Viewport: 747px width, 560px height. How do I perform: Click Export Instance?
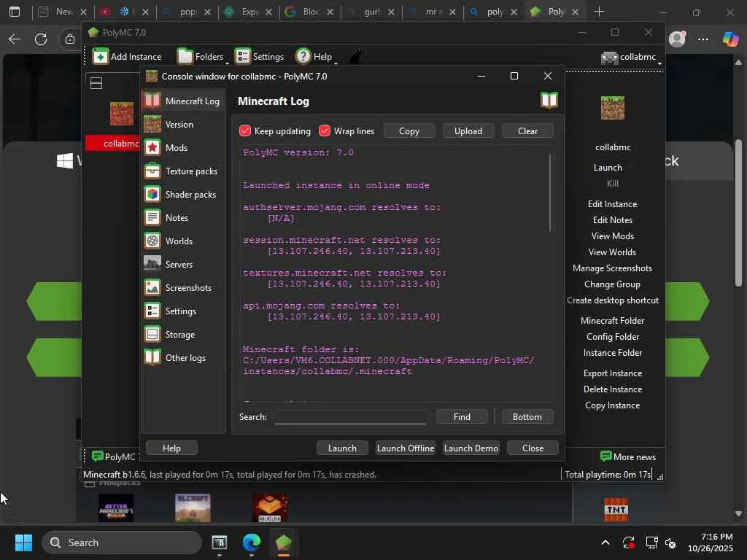(x=613, y=373)
